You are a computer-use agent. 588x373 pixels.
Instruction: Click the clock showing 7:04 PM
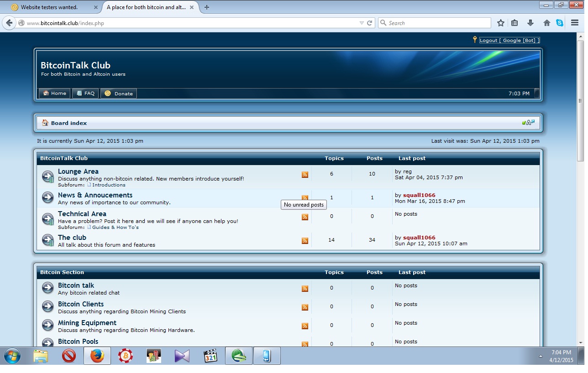pos(561,352)
